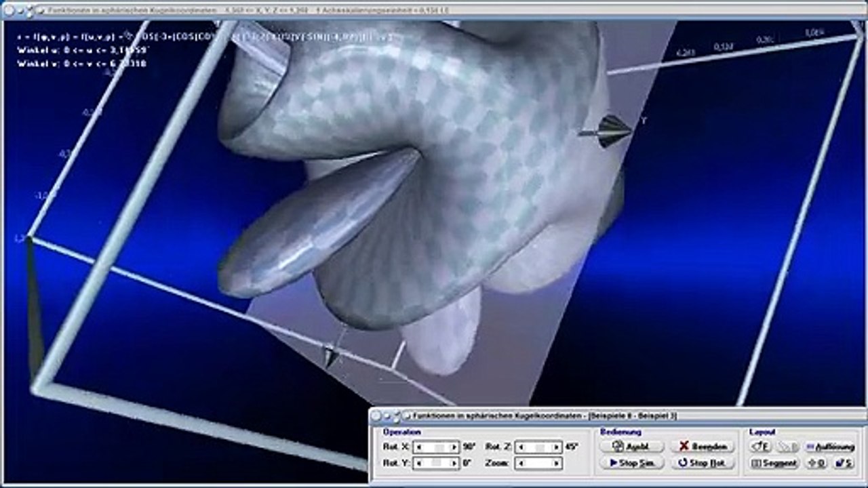Click the 'Winkel v' range text
The width and height of the screenshot is (868, 488).
click(x=81, y=64)
